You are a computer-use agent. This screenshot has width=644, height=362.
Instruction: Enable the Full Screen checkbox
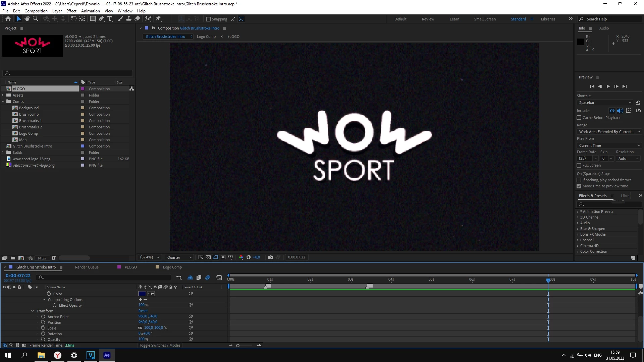pyautogui.click(x=579, y=165)
